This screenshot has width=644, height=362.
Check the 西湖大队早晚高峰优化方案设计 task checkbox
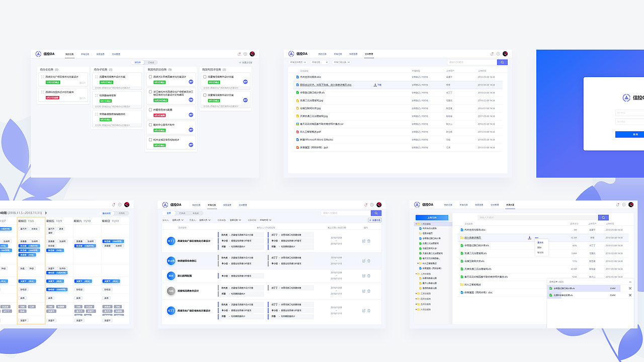pyautogui.click(x=150, y=77)
